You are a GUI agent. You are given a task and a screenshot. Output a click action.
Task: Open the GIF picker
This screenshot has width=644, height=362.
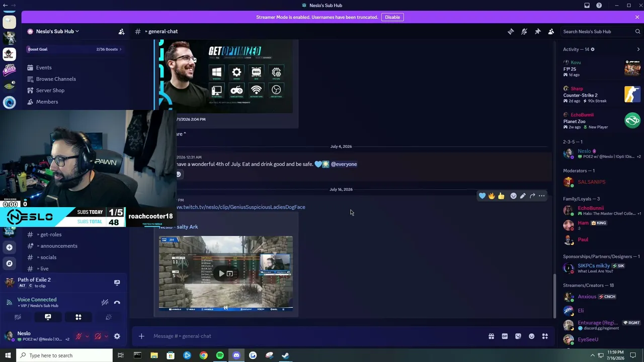[x=505, y=336]
